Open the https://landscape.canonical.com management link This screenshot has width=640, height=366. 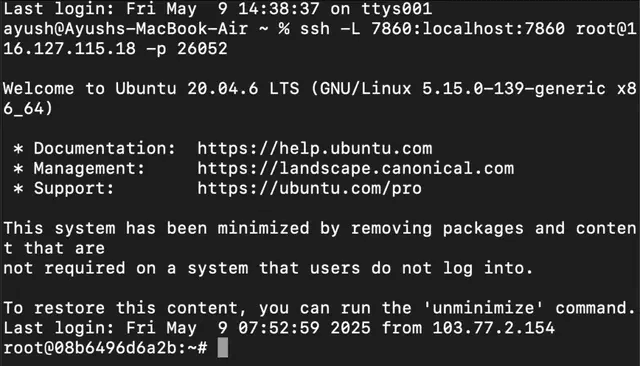[x=356, y=169]
